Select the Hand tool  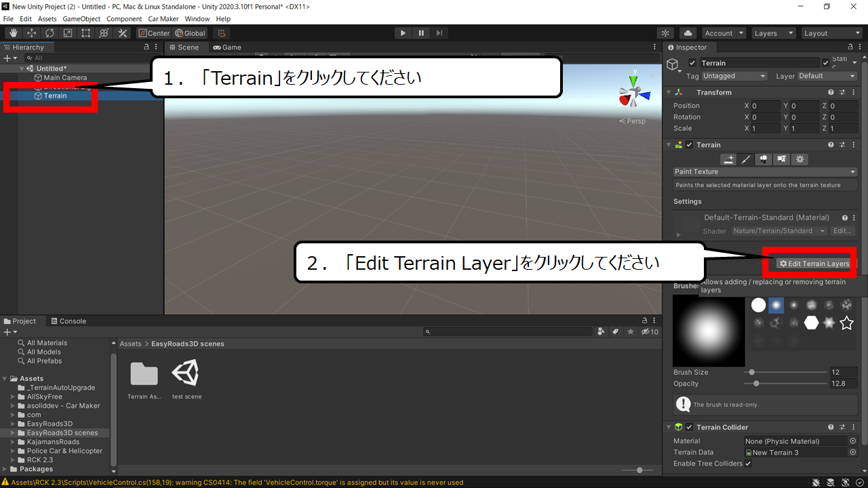[14, 33]
